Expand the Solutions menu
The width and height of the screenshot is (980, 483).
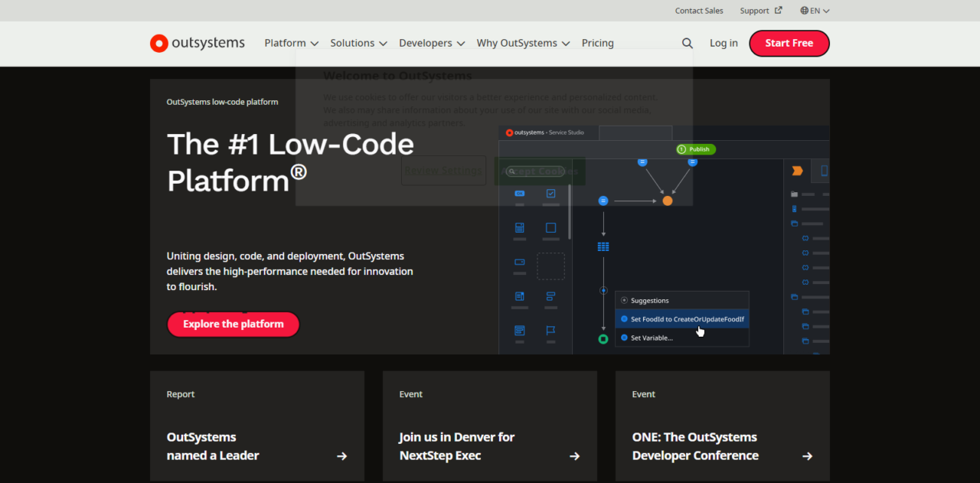point(358,44)
